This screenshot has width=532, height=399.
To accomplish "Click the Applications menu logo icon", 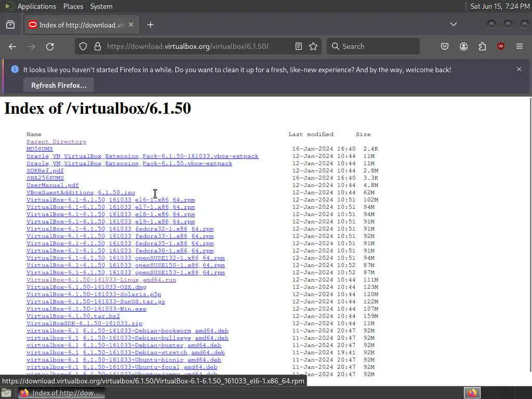I will tap(9, 6).
